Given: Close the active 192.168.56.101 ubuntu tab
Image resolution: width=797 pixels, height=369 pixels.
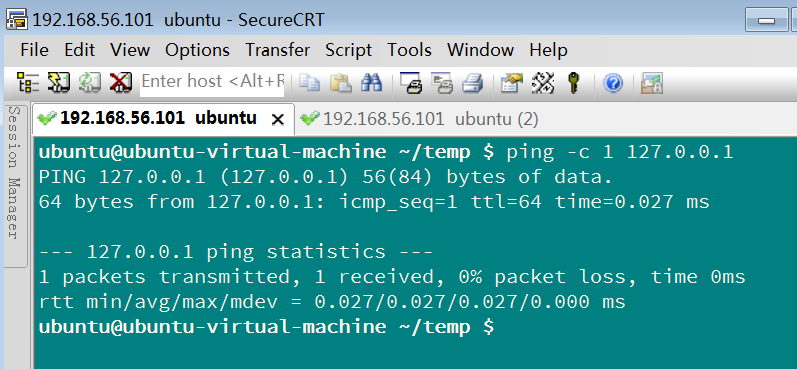Looking at the screenshot, I should coord(278,119).
